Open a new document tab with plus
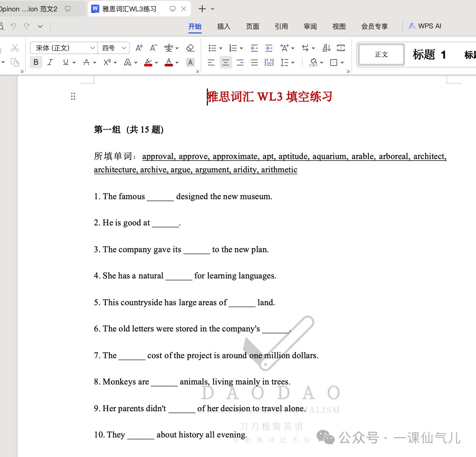This screenshot has height=457, width=476. [x=202, y=9]
